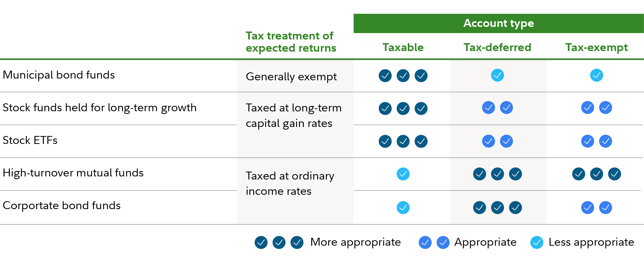Click Taxed at long-term capital gain rates
The image size is (644, 260).
(293, 115)
